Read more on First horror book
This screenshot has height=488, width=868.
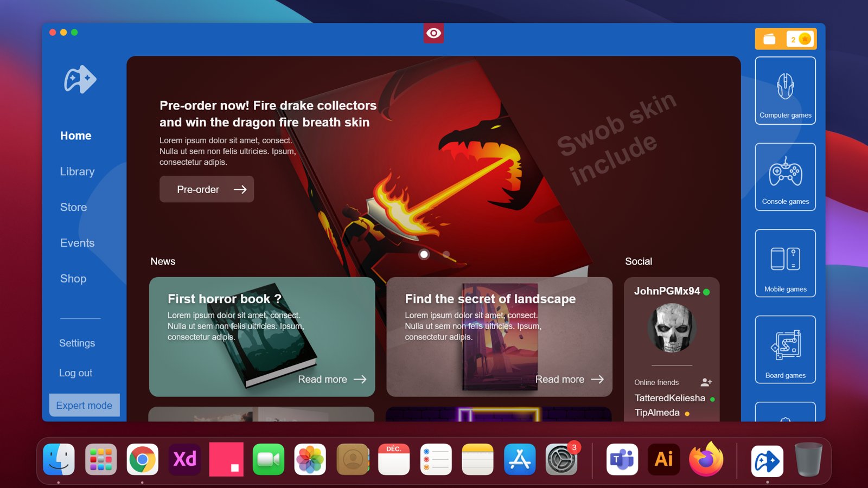pos(332,380)
